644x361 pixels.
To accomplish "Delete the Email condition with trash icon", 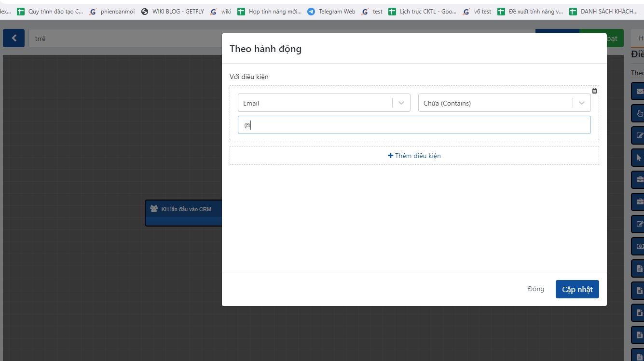I will 594,91.
